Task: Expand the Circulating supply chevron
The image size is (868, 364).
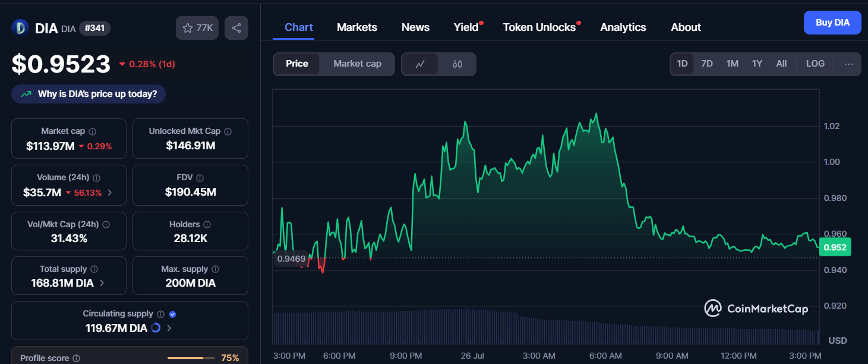Action: (169, 328)
